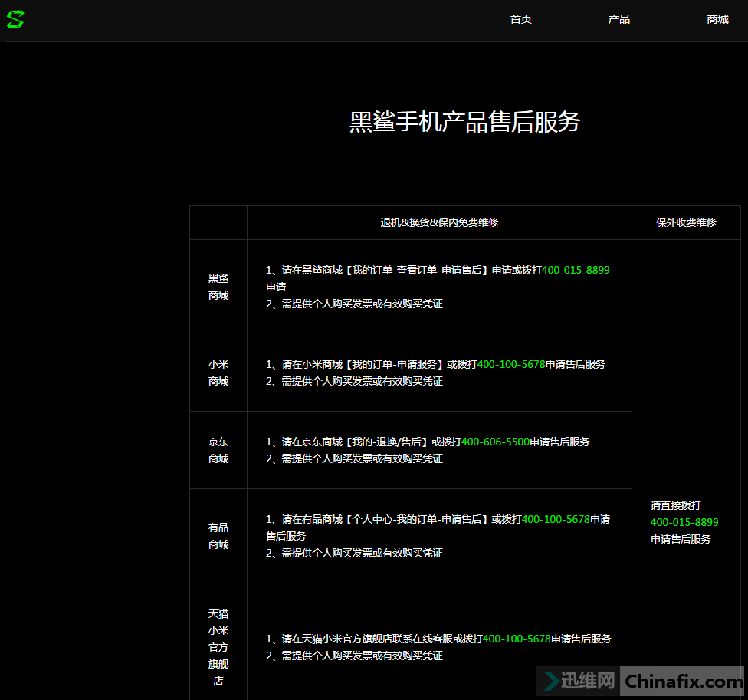Click the 保外收费维修 column header

686,222
